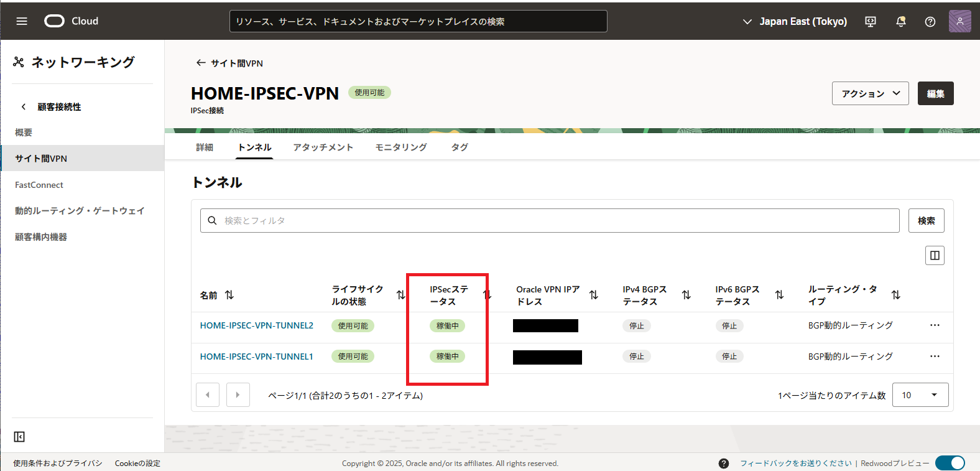
Task: Click BGP動的ルーティング in TUNNEL2 row
Action: pos(850,325)
